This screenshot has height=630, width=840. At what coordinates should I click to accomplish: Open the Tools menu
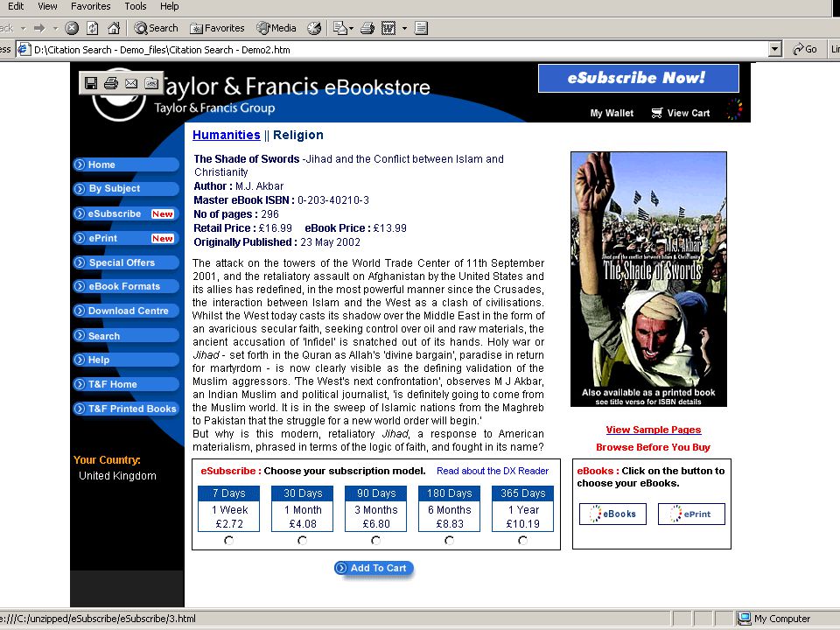click(135, 6)
